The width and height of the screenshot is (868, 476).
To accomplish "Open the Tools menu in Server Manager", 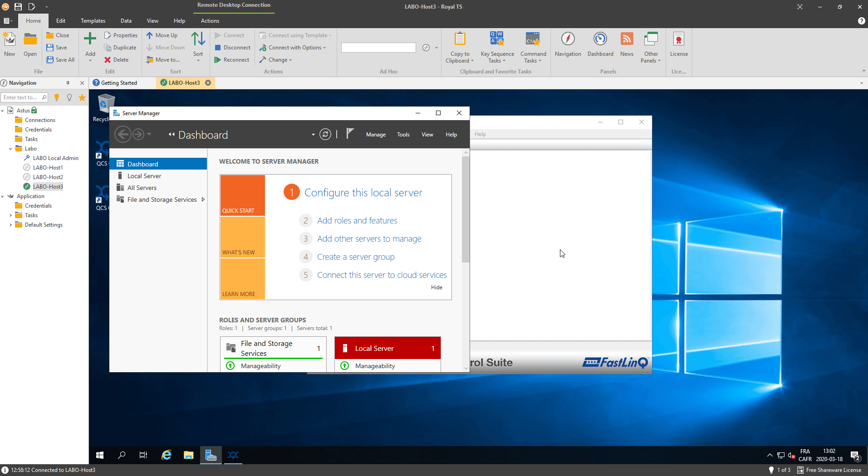I will point(403,135).
